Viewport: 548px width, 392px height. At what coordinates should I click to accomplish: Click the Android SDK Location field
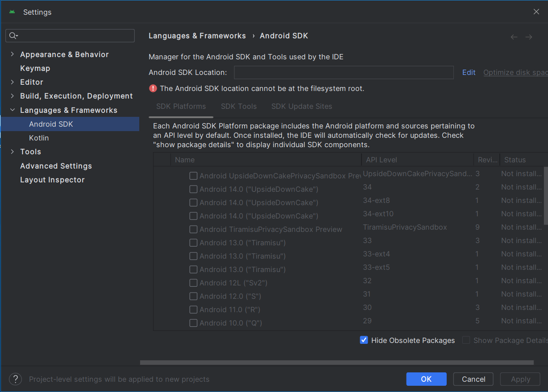click(x=344, y=72)
